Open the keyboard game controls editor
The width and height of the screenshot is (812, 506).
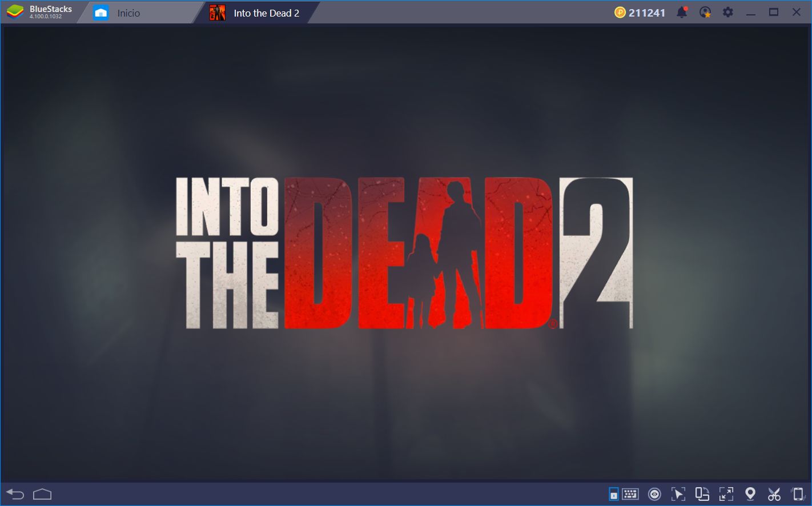630,493
